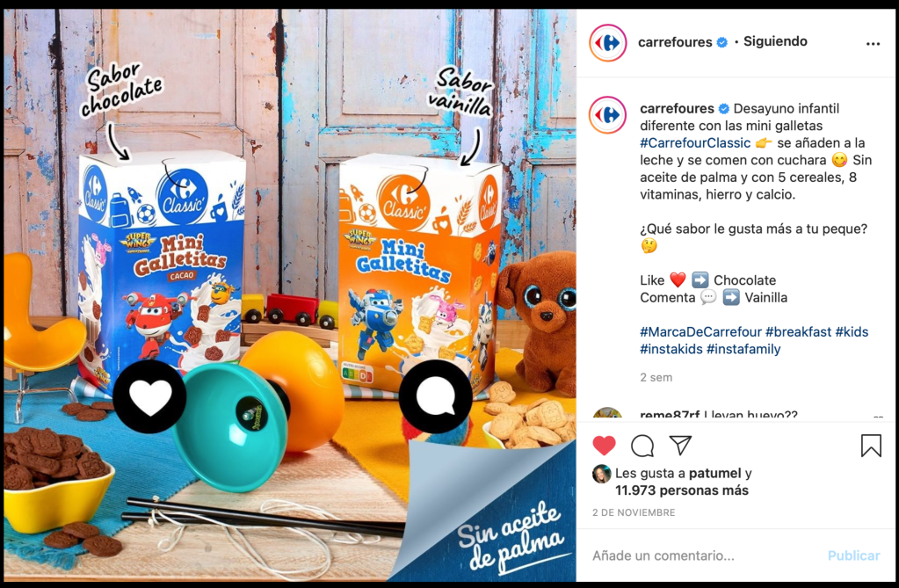Open comments via the speech bubble icon
899x588 pixels.
(x=642, y=446)
